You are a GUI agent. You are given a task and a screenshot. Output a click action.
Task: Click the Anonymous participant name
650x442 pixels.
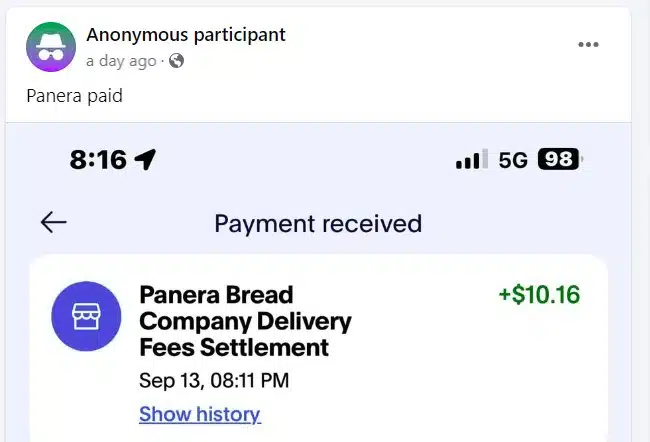186,35
